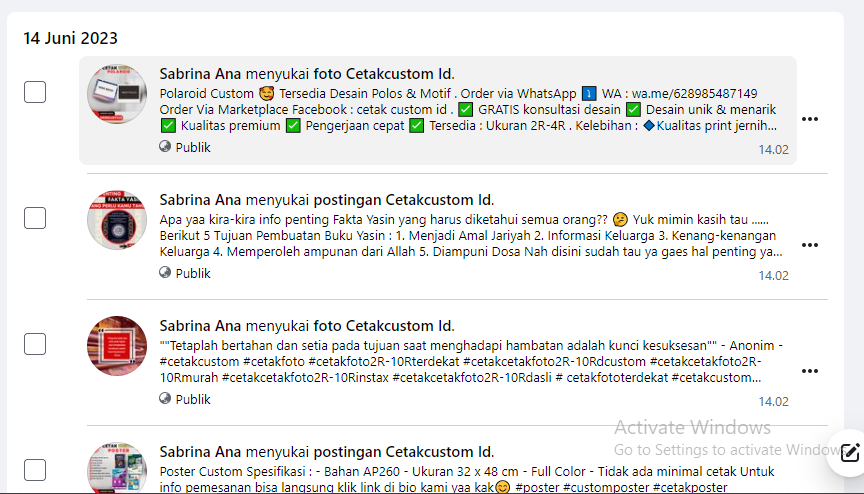The height and width of the screenshot is (494, 864).
Task: Tick checkbox for Polaroid Custom photo like
Action: pyautogui.click(x=35, y=92)
